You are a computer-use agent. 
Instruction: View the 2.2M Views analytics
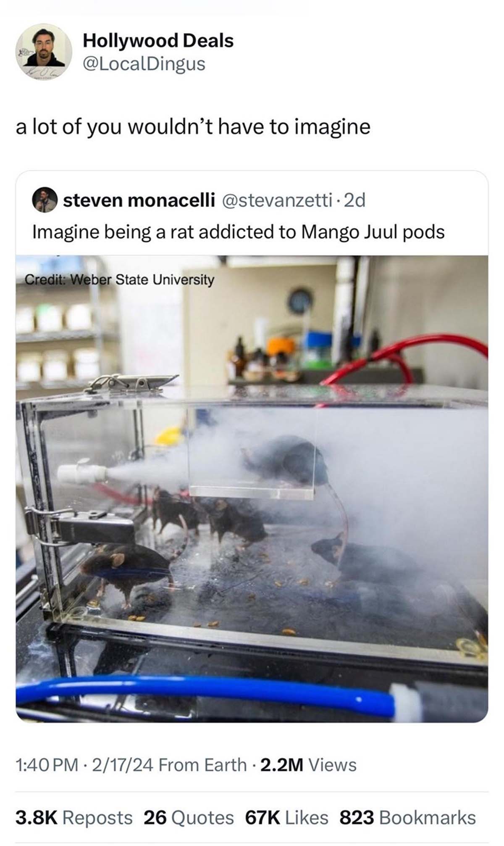(x=308, y=765)
